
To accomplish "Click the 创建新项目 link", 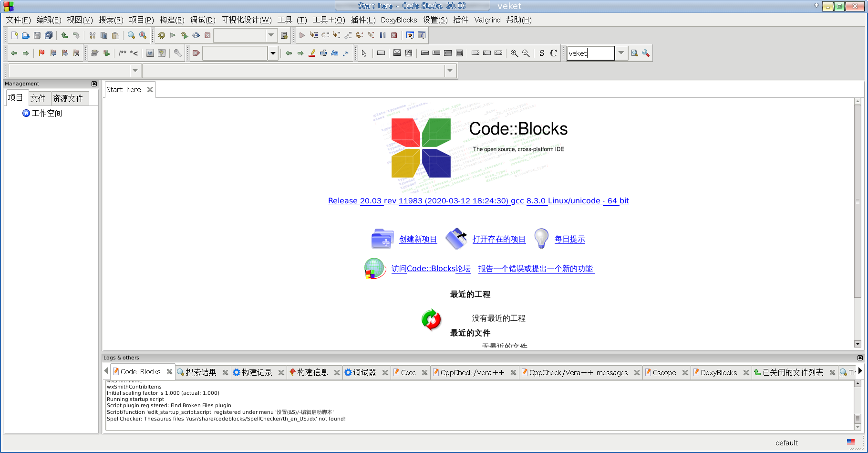I will click(x=418, y=239).
